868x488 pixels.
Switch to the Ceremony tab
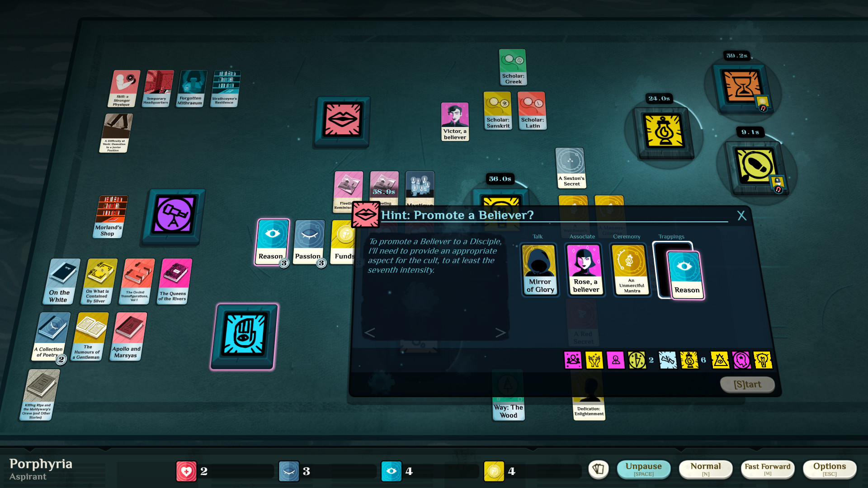tap(627, 237)
